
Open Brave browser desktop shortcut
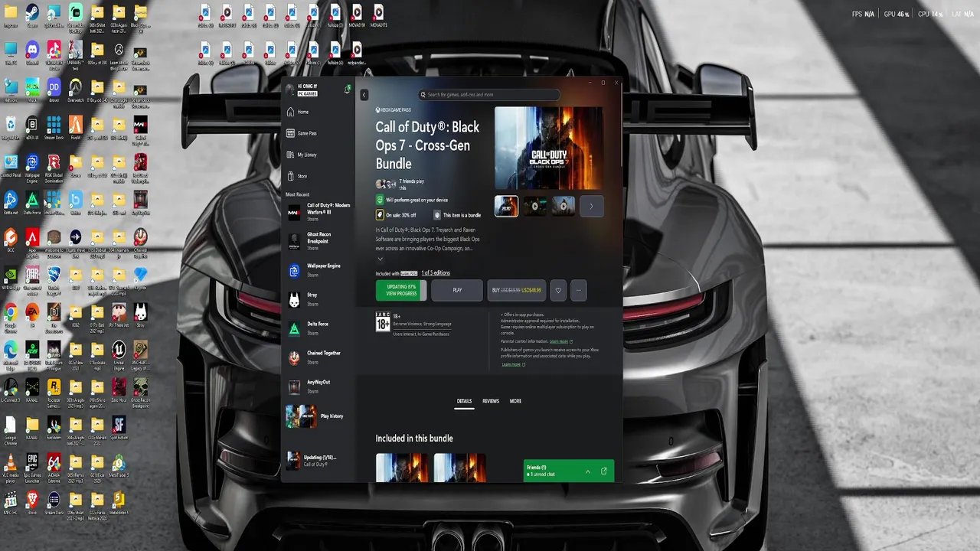[x=32, y=504]
